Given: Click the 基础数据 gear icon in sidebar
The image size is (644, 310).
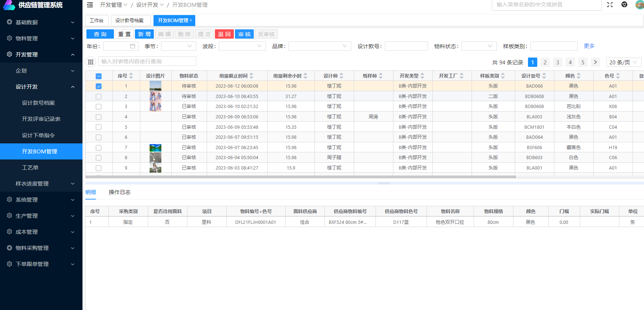Looking at the screenshot, I should 10,22.
